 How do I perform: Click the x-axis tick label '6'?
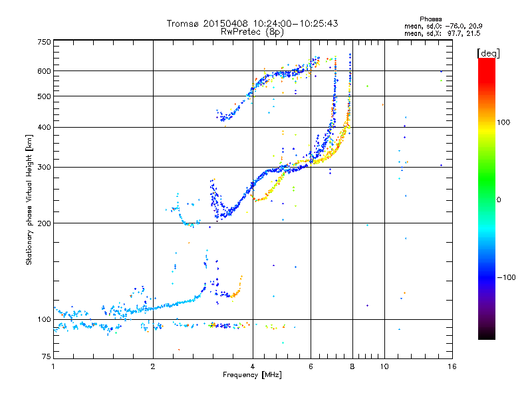(x=311, y=366)
